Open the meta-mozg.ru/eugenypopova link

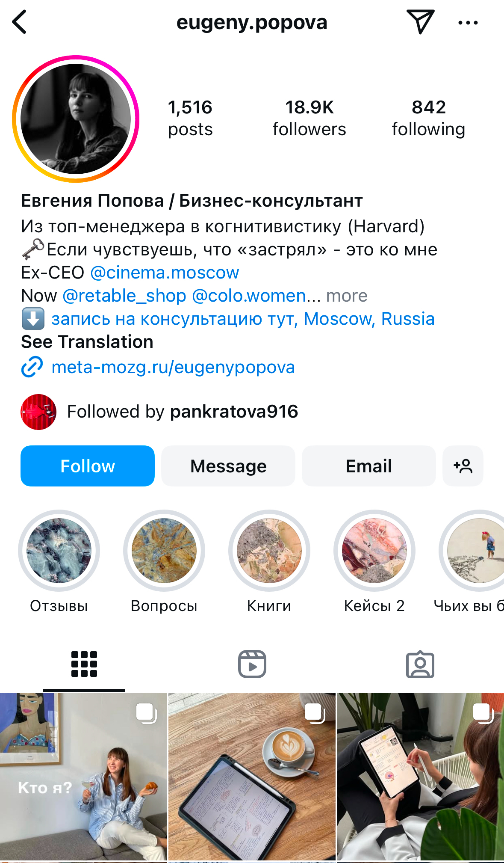[x=173, y=367]
